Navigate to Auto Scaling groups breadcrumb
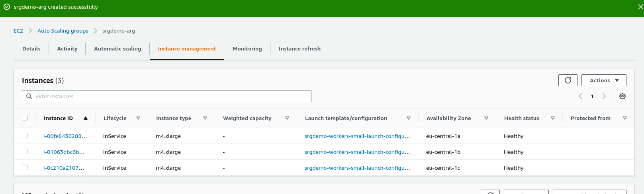The width and height of the screenshot is (644, 194). (63, 31)
